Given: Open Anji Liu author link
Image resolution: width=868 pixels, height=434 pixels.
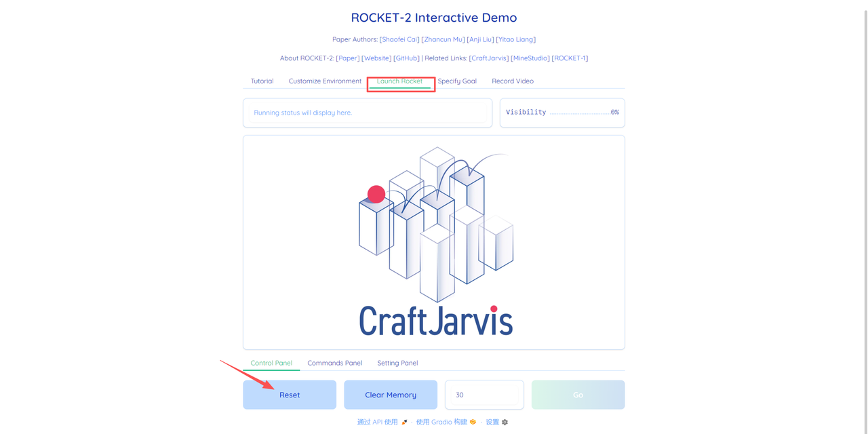Looking at the screenshot, I should click(480, 39).
